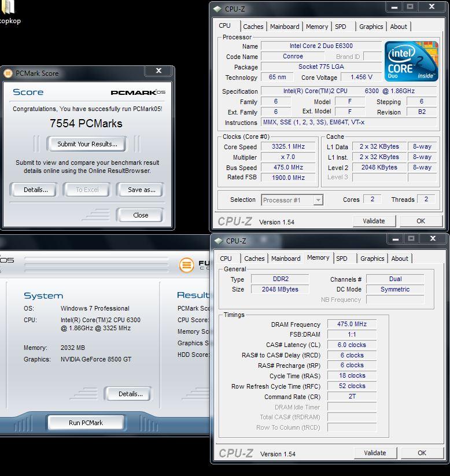450x476 pixels.
Task: Click the FSB:DRAM ratio value 1:1
Action: [352, 334]
